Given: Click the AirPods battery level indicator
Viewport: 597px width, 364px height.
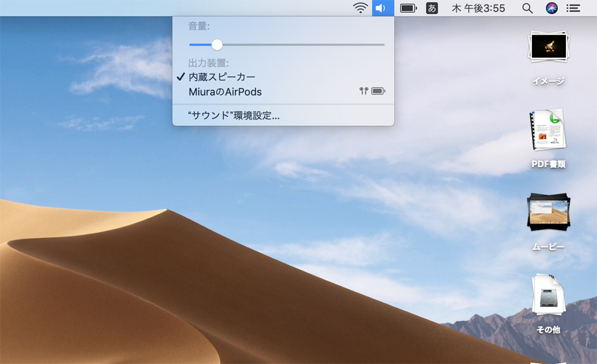Looking at the screenshot, I should [378, 91].
